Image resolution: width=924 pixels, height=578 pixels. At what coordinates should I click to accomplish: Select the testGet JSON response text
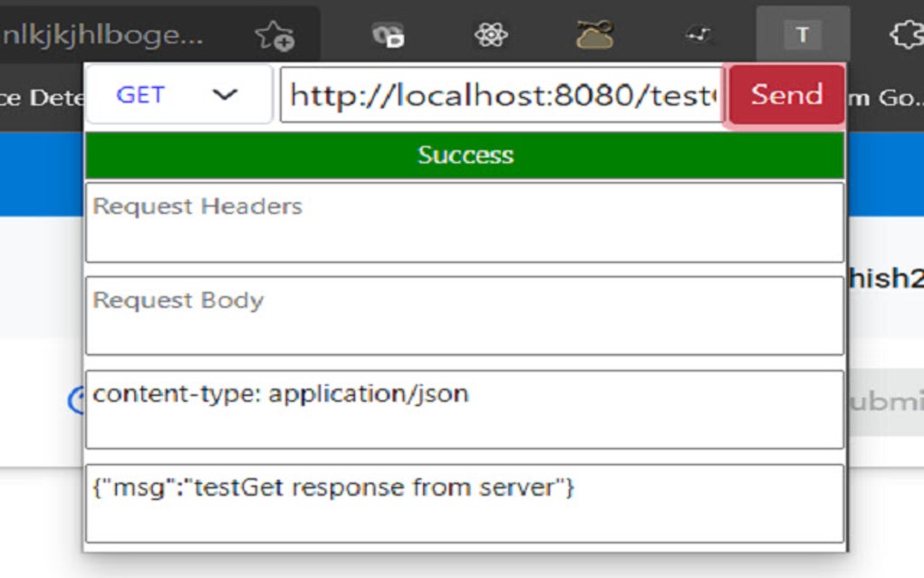(335, 487)
